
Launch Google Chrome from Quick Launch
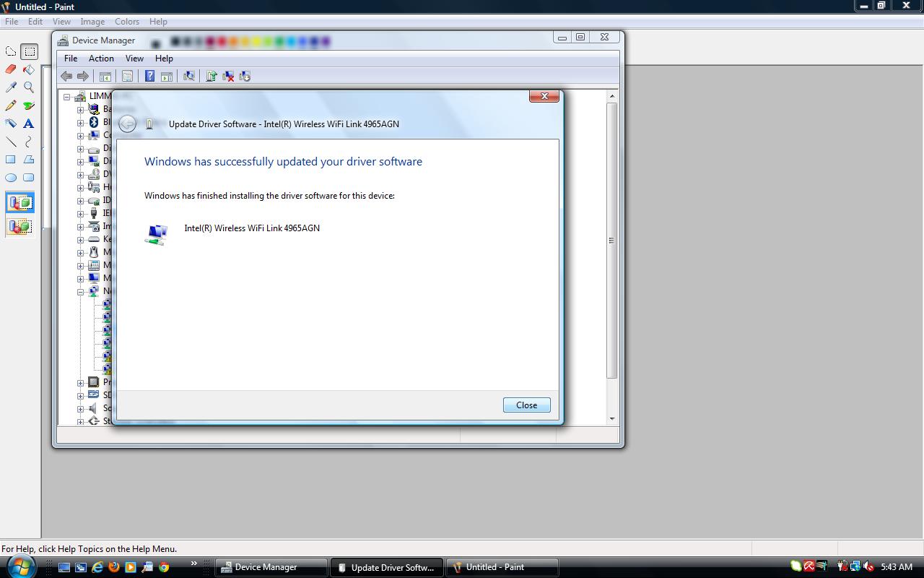click(164, 567)
